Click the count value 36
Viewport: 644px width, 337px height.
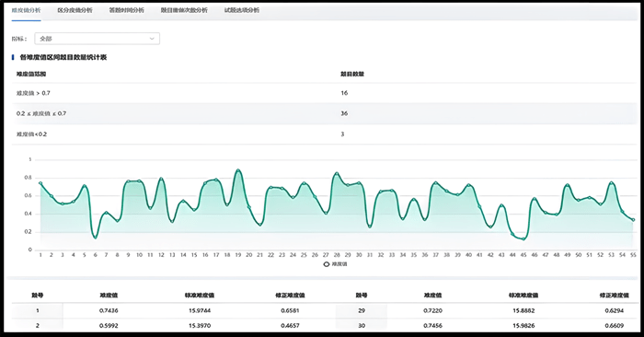tap(344, 113)
